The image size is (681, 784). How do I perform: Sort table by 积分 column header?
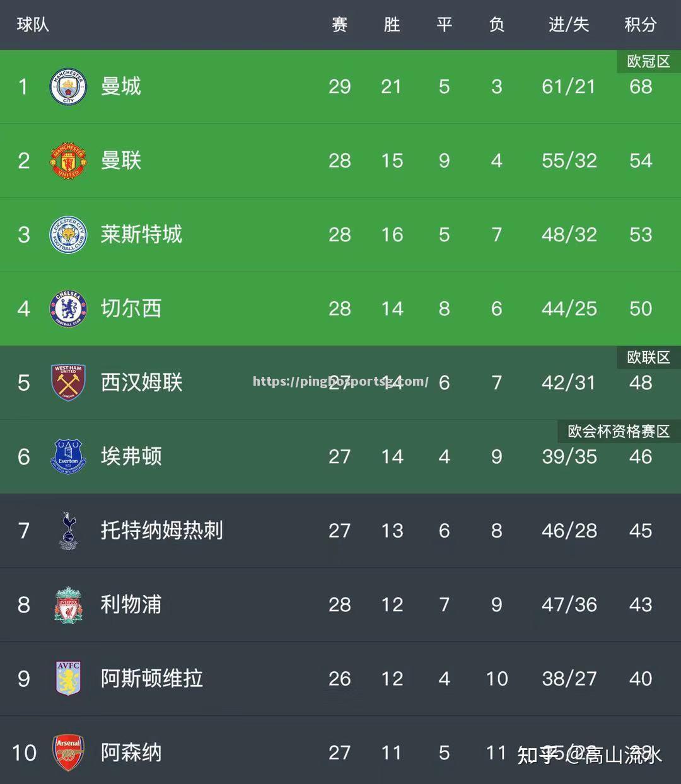[x=641, y=25]
